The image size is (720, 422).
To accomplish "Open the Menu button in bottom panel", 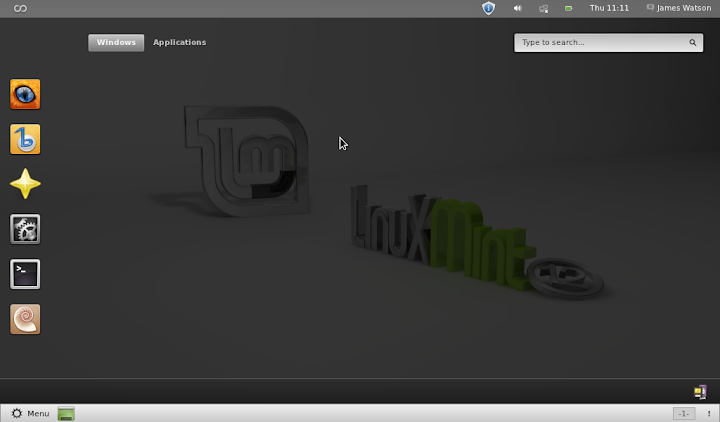I will point(30,414).
